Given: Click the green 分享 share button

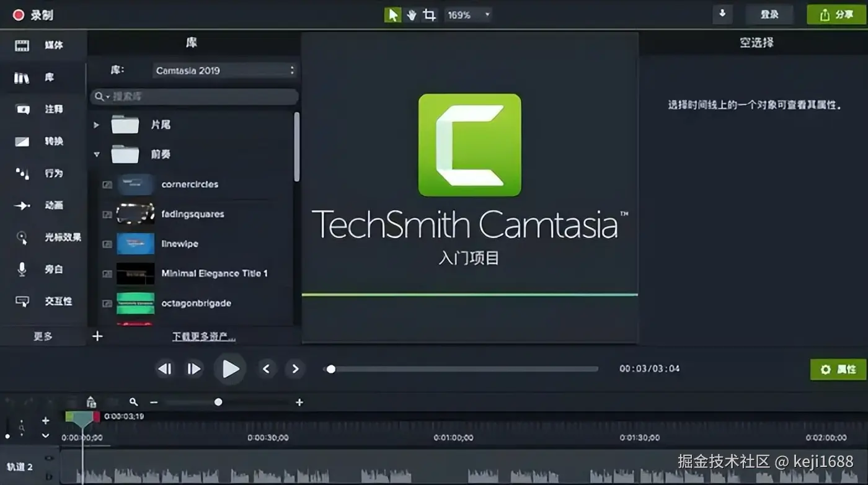Looking at the screenshot, I should [x=836, y=15].
